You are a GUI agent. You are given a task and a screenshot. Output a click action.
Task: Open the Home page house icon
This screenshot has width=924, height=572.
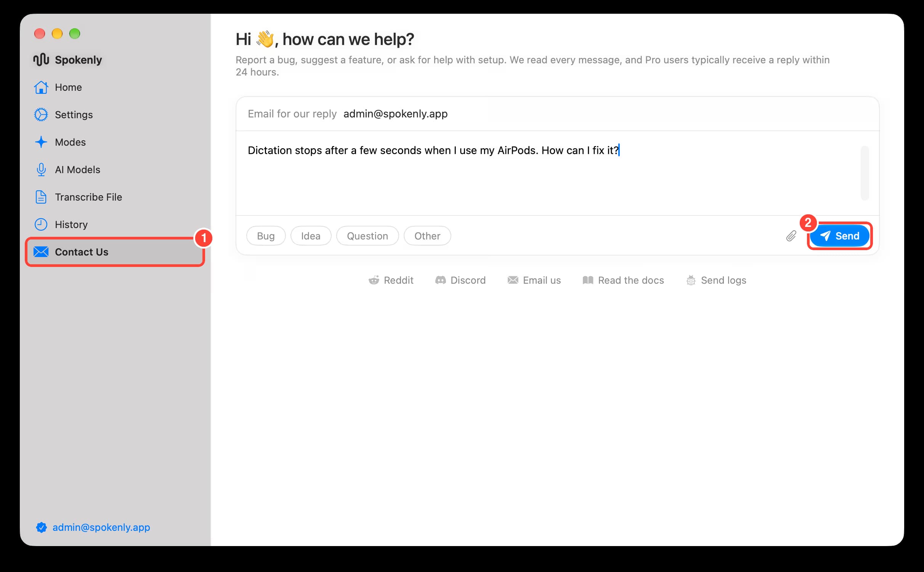[x=41, y=87]
